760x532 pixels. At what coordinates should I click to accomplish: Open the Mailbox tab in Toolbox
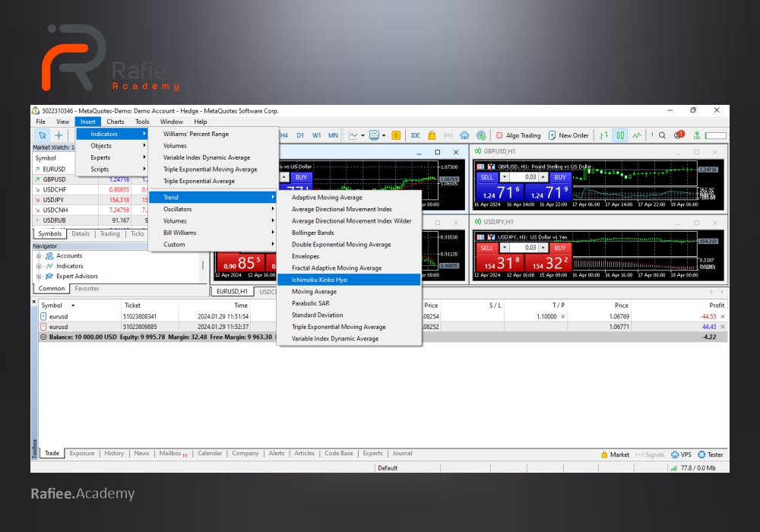tap(173, 453)
